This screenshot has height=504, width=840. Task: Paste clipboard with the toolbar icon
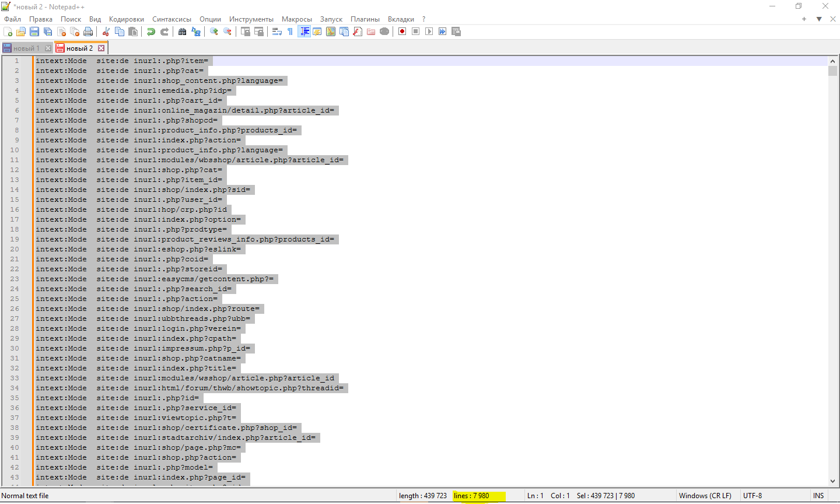pyautogui.click(x=133, y=32)
